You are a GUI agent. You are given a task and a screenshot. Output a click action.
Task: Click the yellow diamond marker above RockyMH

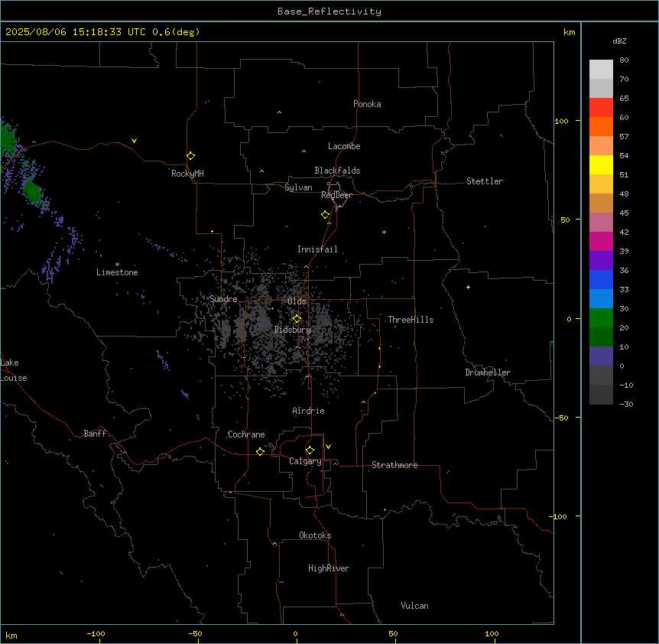point(190,156)
